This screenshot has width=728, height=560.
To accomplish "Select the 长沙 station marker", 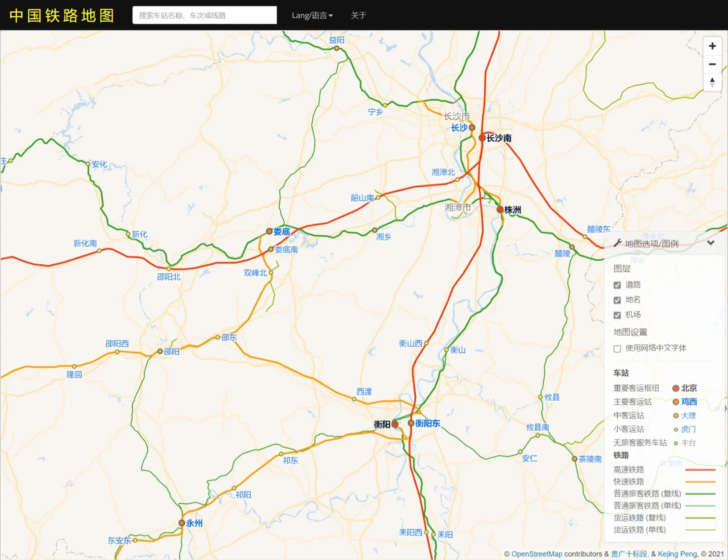I will pyautogui.click(x=472, y=128).
